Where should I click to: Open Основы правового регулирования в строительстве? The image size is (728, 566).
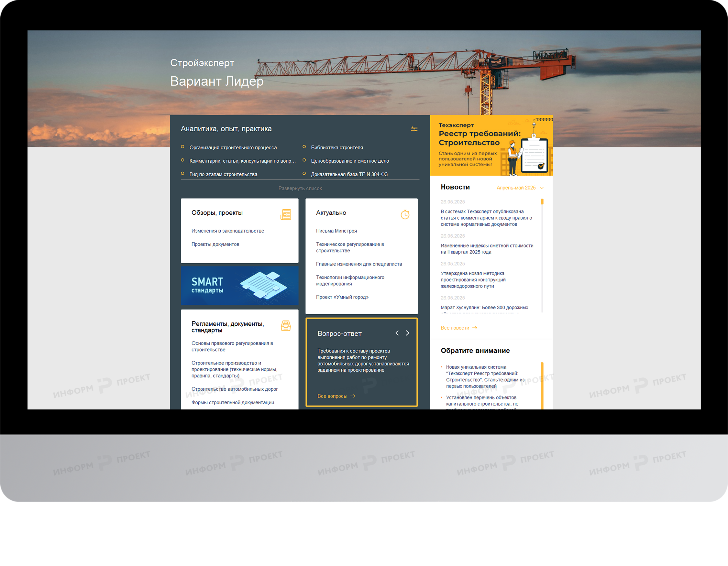(x=232, y=346)
